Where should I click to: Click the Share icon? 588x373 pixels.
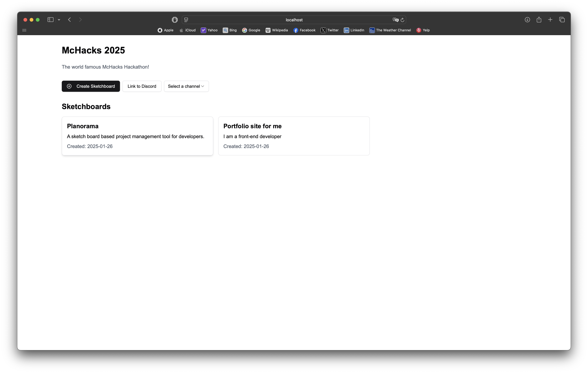tap(539, 20)
